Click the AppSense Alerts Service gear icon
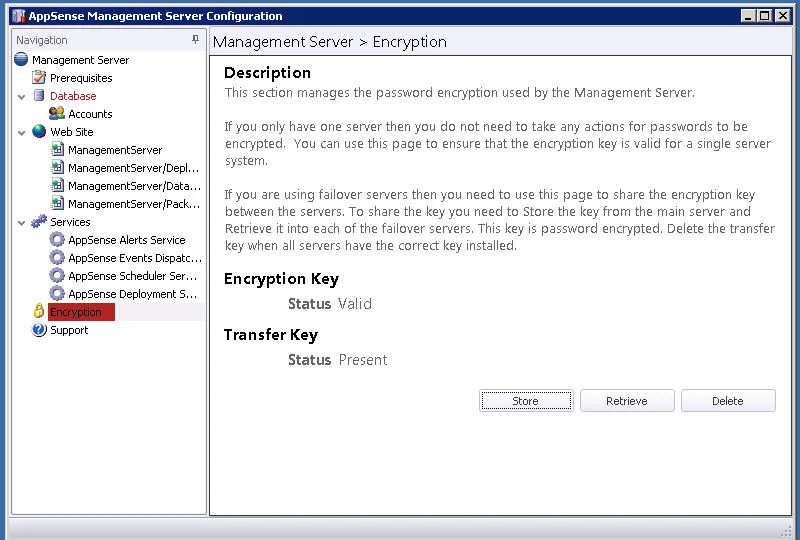800x540 pixels. [57, 239]
